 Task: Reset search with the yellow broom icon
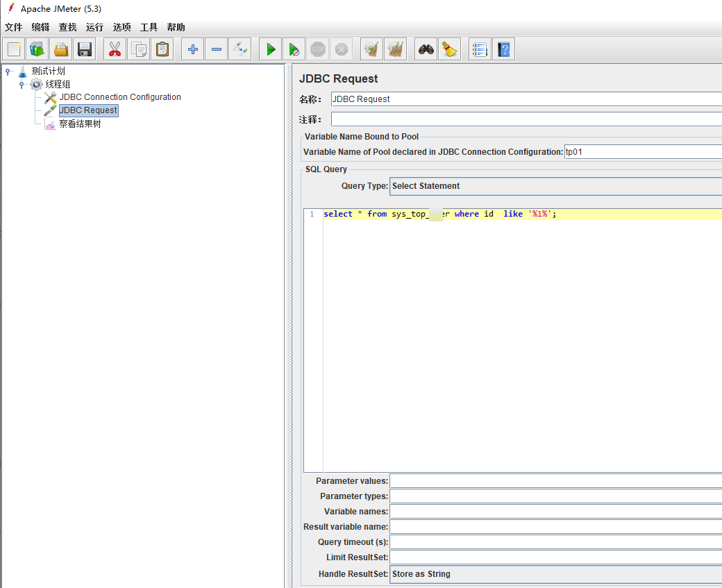pos(449,49)
